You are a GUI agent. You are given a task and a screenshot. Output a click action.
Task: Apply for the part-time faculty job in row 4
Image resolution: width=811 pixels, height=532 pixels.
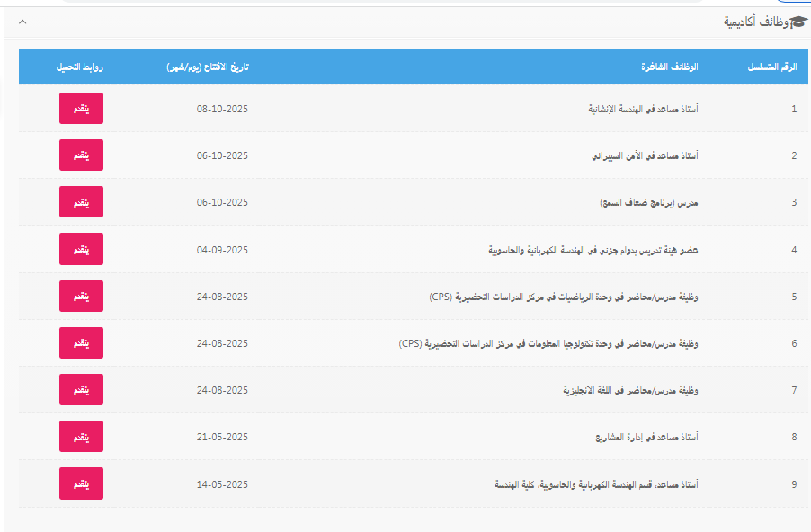click(x=81, y=249)
